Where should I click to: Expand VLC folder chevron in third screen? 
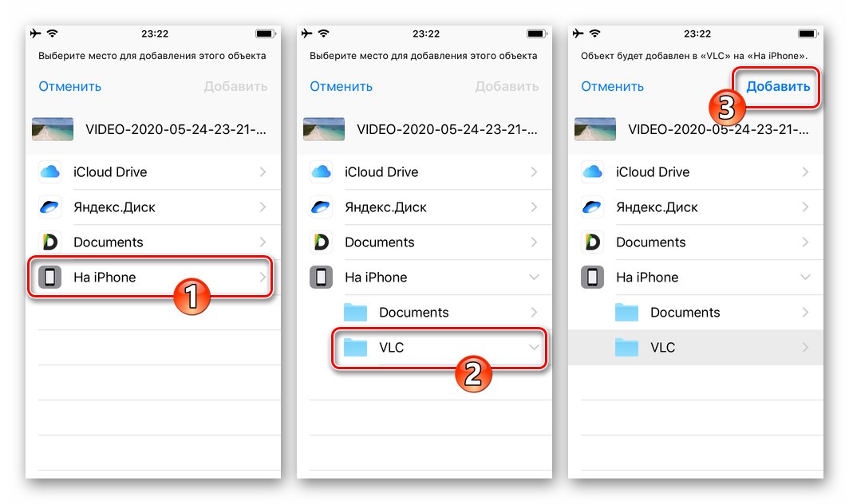click(x=805, y=347)
